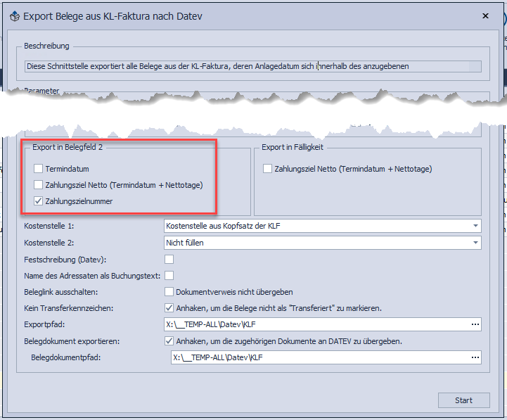Close the Export Belege dialog
The width and height of the screenshot is (507, 420).
485,15
